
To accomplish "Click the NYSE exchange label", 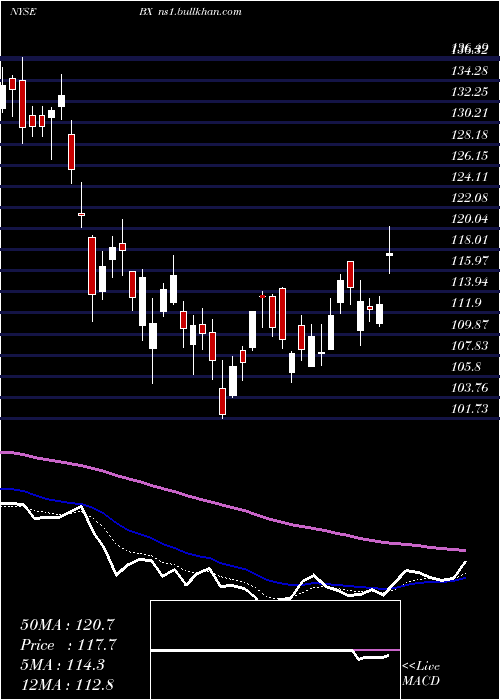I will (x=23, y=12).
